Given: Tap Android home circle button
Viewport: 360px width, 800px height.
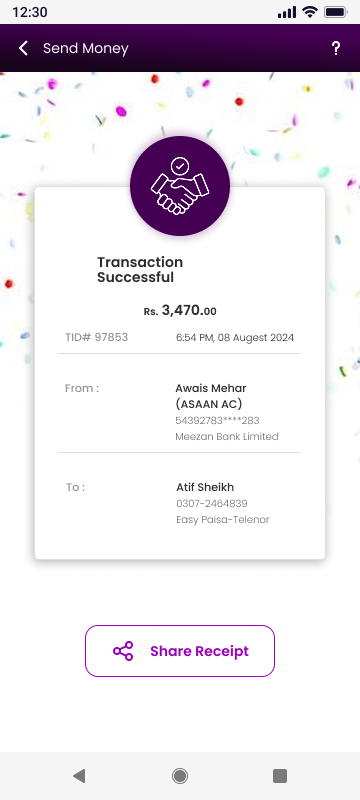Looking at the screenshot, I should pyautogui.click(x=179, y=776).
